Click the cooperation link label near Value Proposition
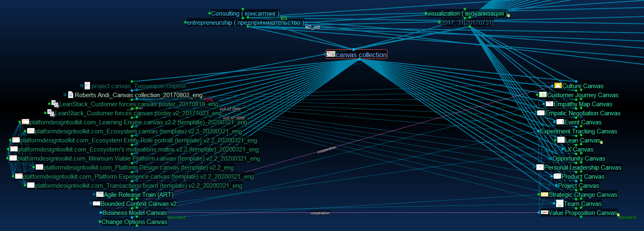Image resolution: width=644 pixels, height=231 pixels. point(320,213)
